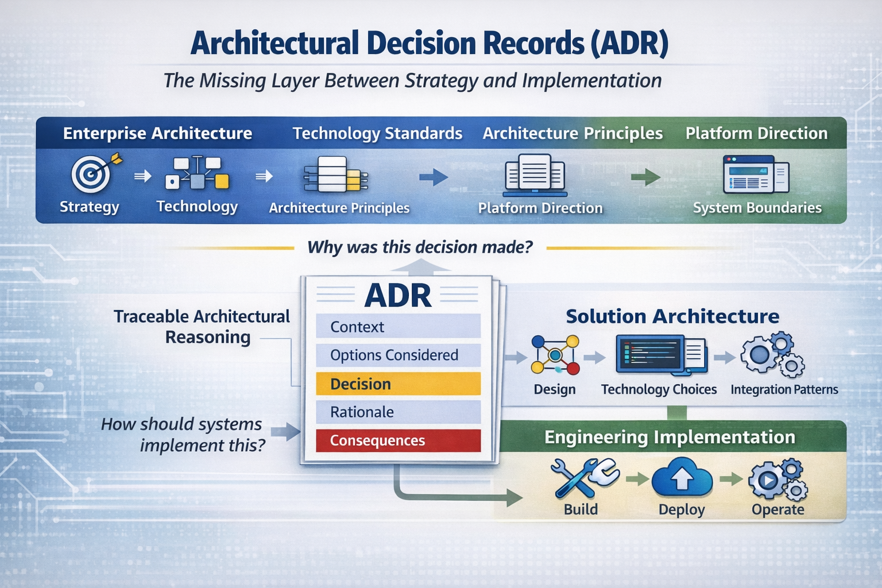The image size is (882, 588).
Task: Open the System Boundaries browser window icon
Action: point(756,175)
